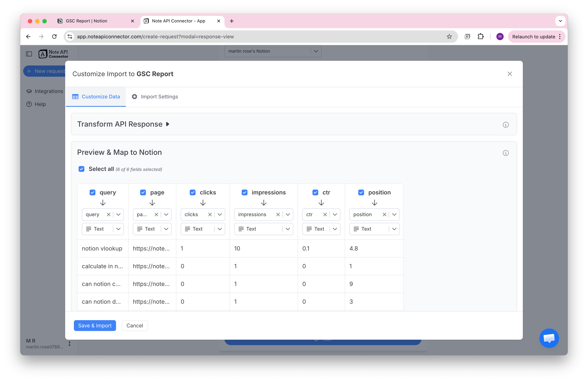Bookmark the page with the star icon
The width and height of the screenshot is (588, 382).
[x=449, y=37]
